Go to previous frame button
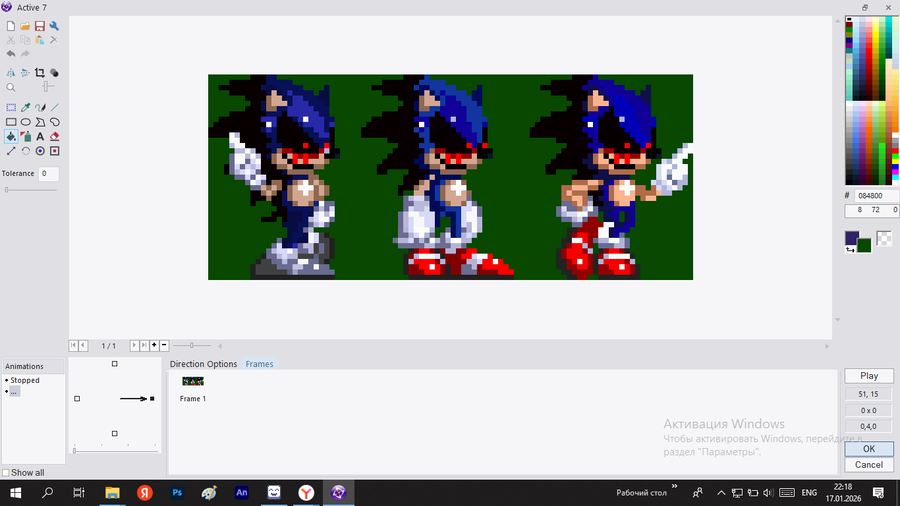 pyautogui.click(x=83, y=345)
